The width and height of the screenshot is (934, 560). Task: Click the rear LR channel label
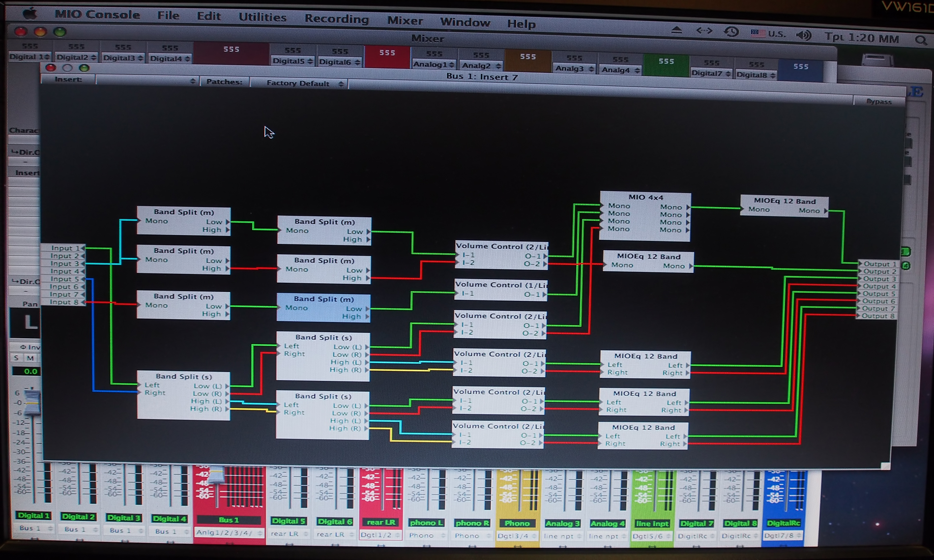tap(381, 522)
